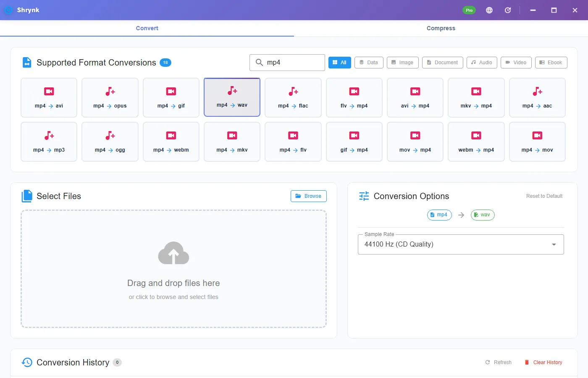
Task: Choose the mp4 to mov conversion card
Action: tap(537, 142)
